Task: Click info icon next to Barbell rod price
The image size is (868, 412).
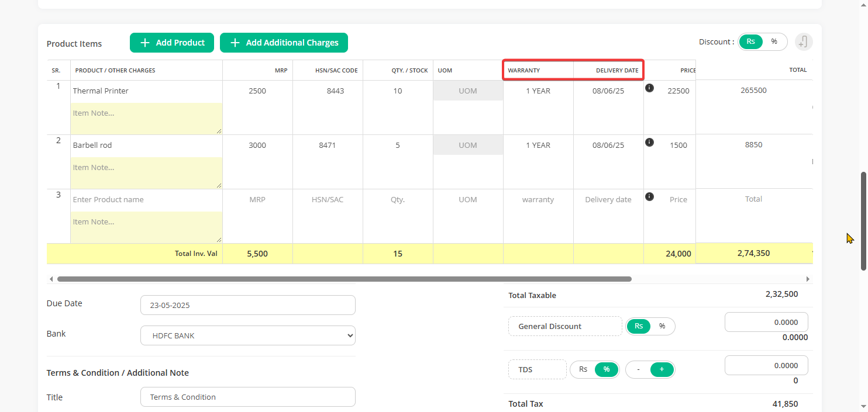Action: pyautogui.click(x=649, y=143)
